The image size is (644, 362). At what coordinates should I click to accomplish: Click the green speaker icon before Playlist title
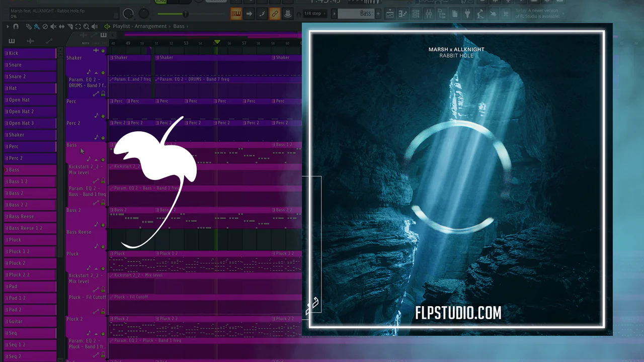[x=107, y=26]
